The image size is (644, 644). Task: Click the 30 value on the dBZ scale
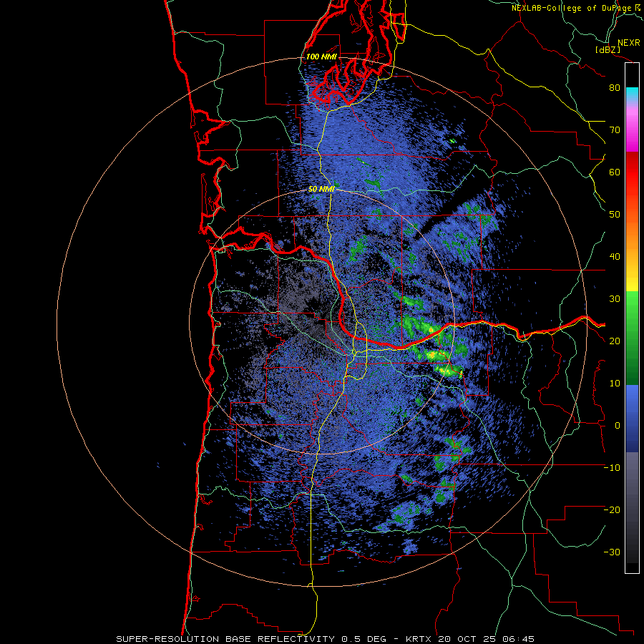615,299
